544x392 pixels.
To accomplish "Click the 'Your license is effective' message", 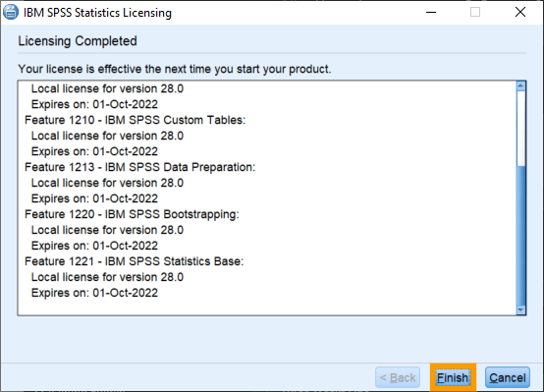I will 175,69.
